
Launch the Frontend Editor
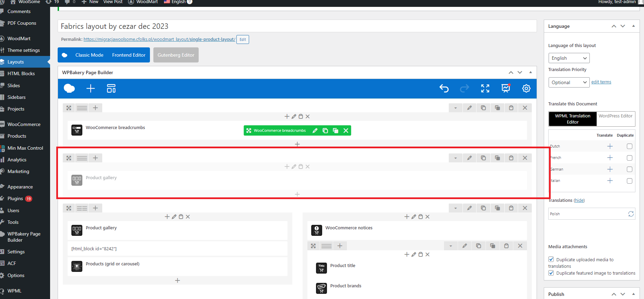click(x=129, y=55)
